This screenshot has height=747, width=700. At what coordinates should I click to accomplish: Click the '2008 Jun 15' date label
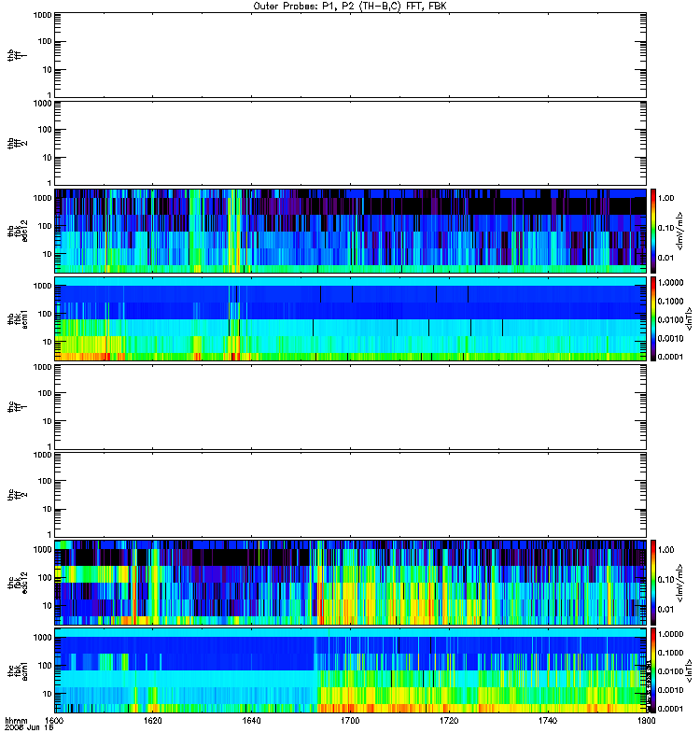coord(29,727)
